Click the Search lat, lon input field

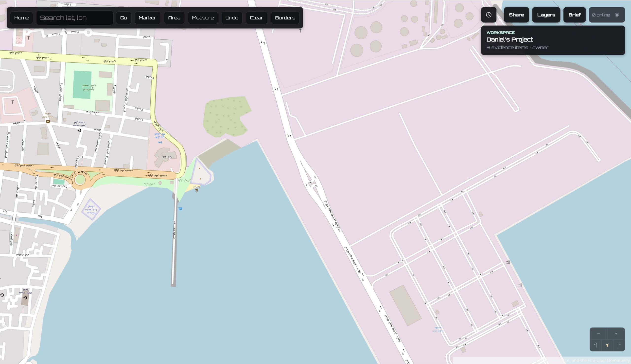74,18
